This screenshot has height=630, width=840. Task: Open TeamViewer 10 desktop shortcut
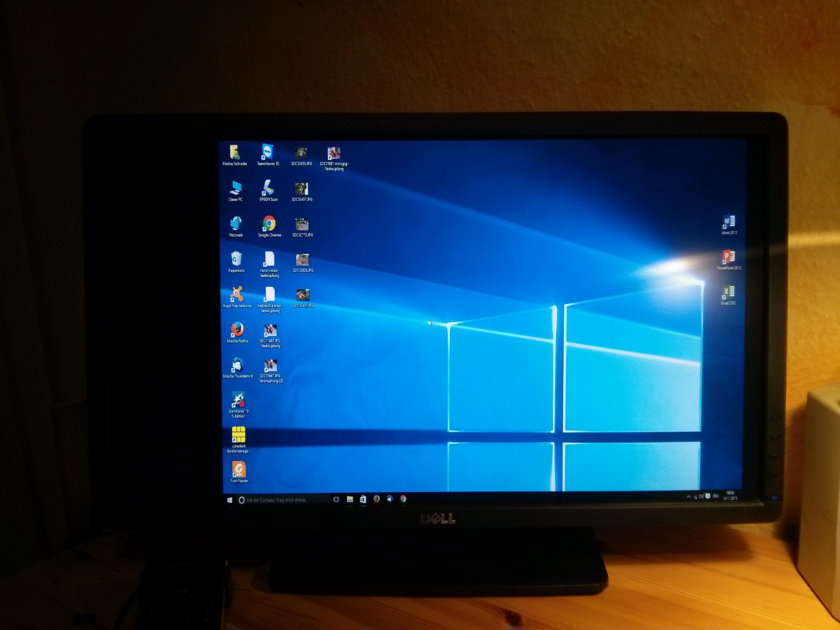(x=268, y=153)
